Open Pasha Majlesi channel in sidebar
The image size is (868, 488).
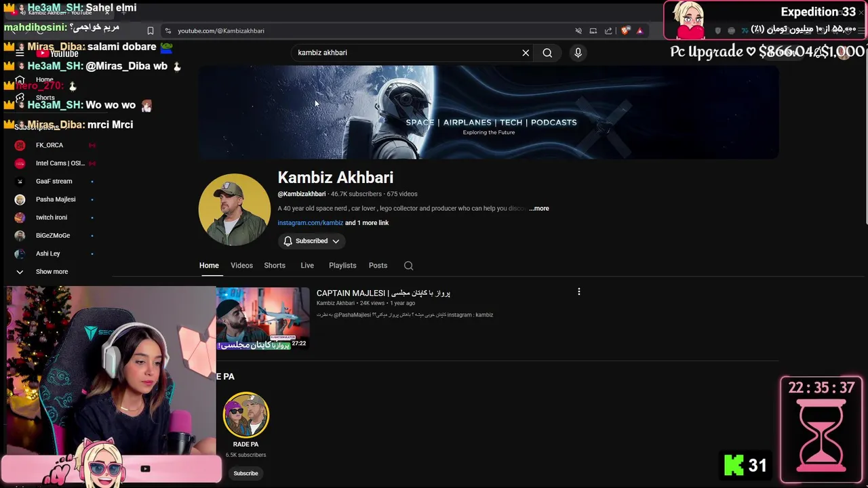coord(54,199)
